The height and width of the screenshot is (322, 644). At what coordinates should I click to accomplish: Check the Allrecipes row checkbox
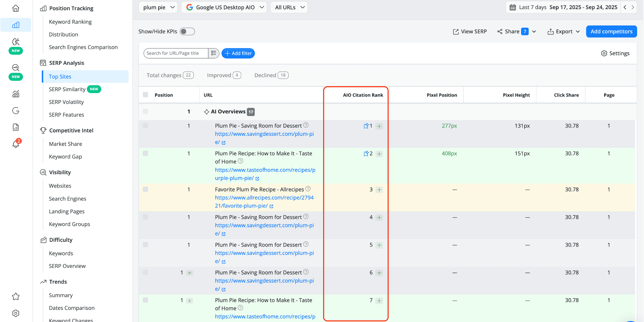(x=145, y=189)
